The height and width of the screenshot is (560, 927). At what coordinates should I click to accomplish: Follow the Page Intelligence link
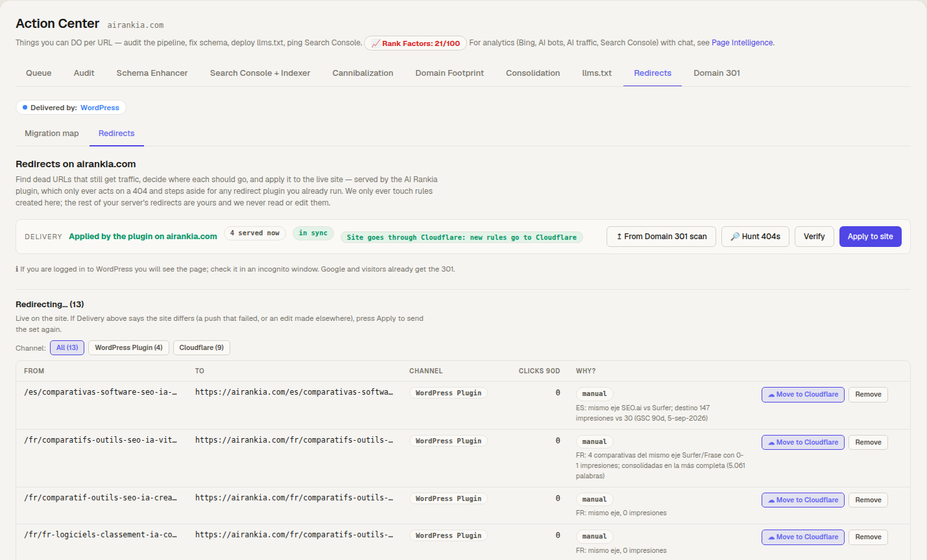click(x=742, y=43)
